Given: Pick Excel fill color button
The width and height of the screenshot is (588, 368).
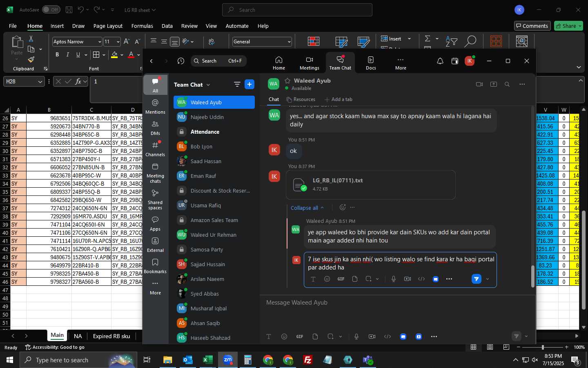Looking at the screenshot, I should (x=114, y=55).
